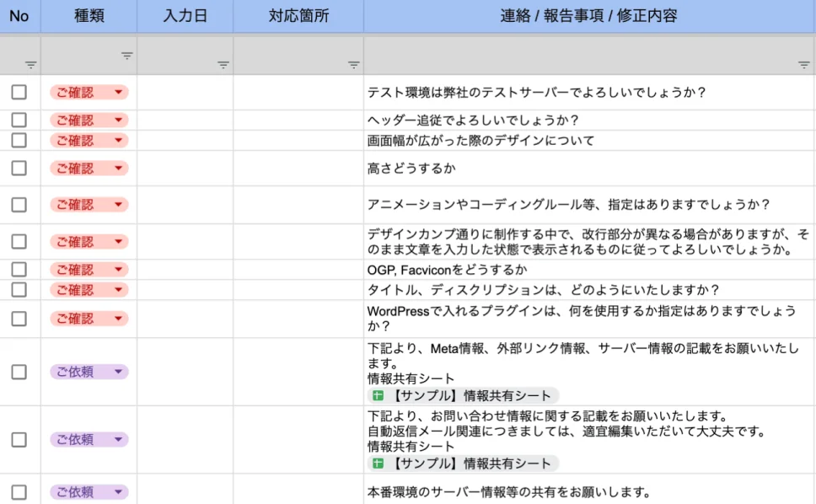Click the text 高さどうするか
Screen dimensions: 816x504
[x=411, y=168]
